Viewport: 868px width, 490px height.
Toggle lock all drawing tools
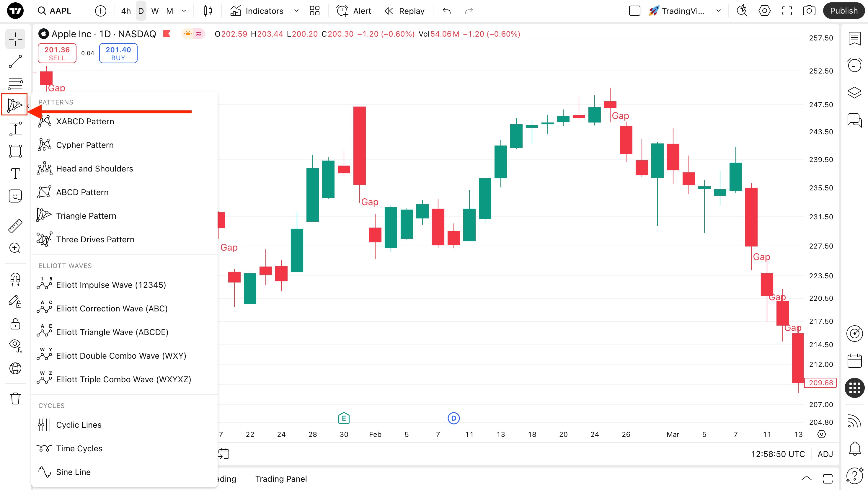point(15,324)
